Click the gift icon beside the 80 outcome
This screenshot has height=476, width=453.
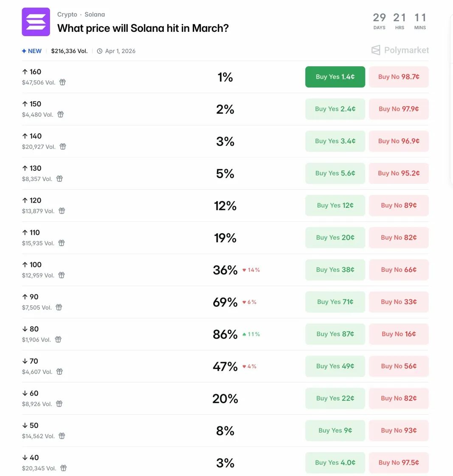pos(58,340)
